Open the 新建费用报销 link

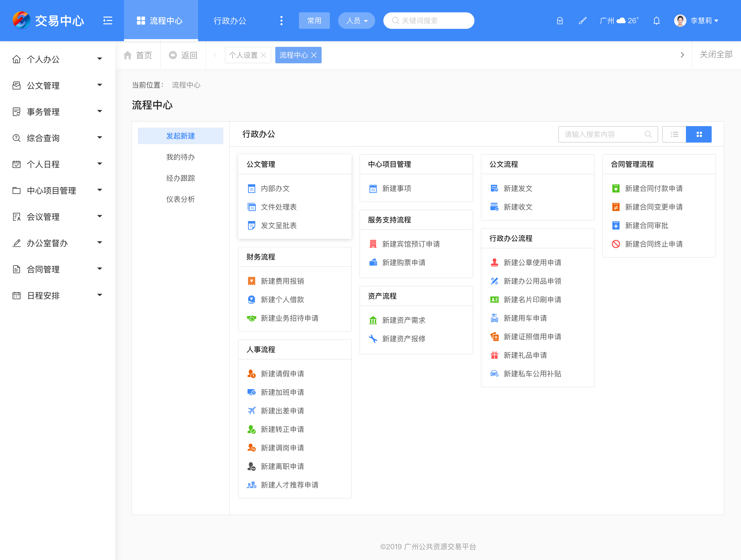pos(282,281)
